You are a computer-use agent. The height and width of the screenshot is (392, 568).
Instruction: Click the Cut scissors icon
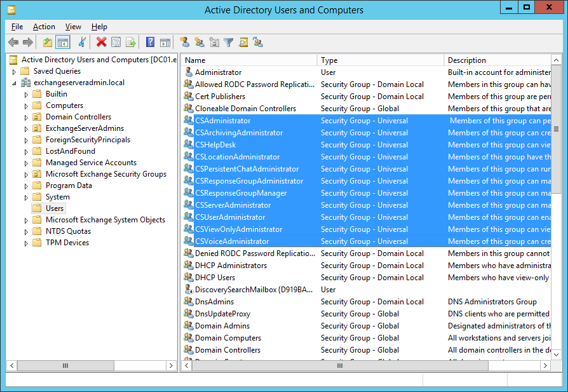[82, 43]
